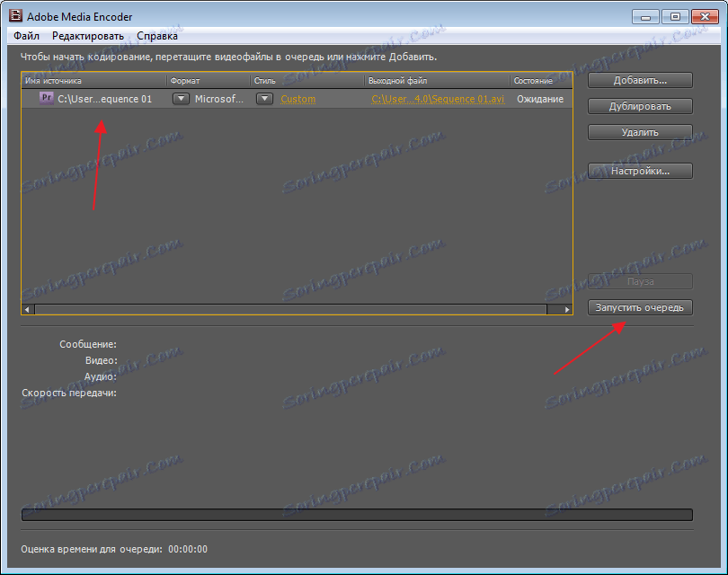Click the horizontal scrollbar thumb in queue
728x575 pixels.
coord(290,310)
